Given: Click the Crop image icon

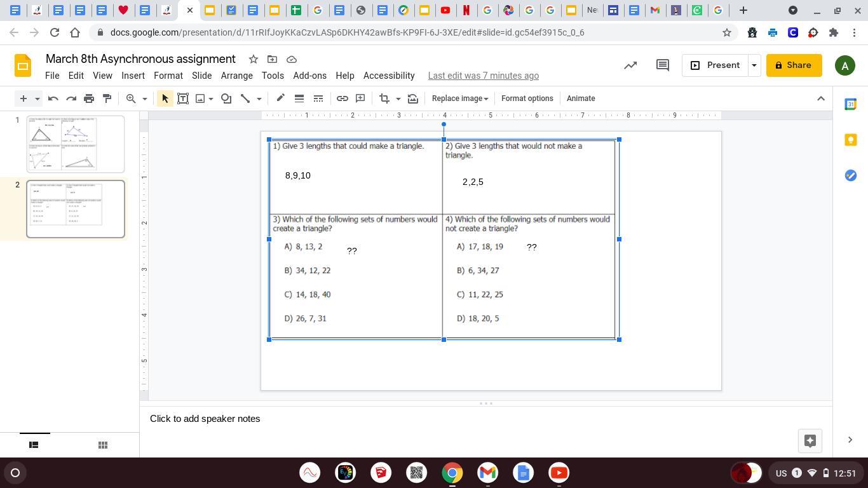Looking at the screenshot, I should coord(384,98).
